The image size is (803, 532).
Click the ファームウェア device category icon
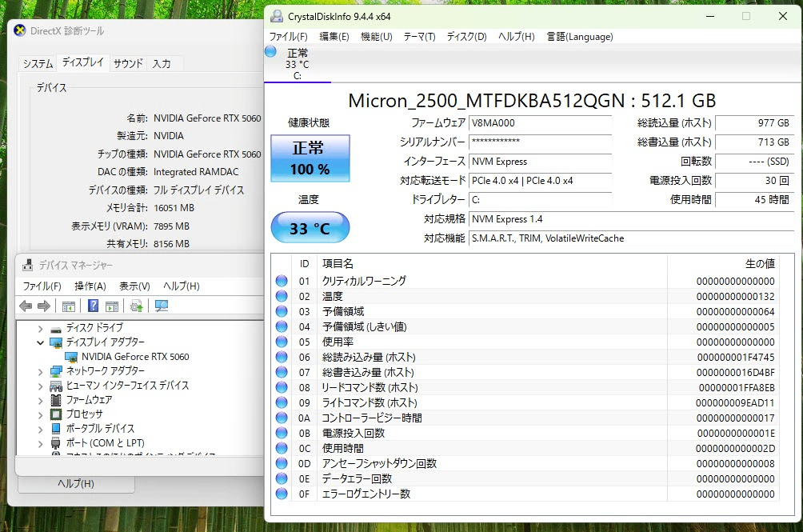pos(56,399)
